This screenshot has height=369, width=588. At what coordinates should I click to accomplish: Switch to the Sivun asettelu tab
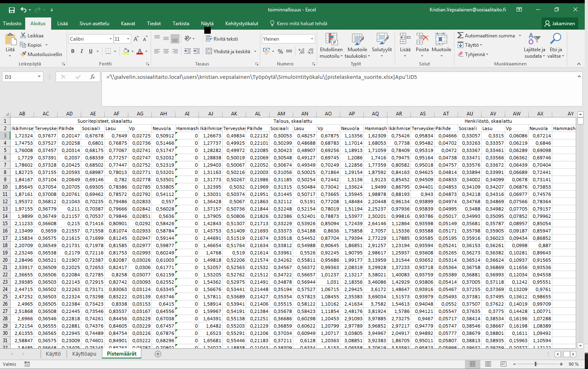(x=94, y=24)
